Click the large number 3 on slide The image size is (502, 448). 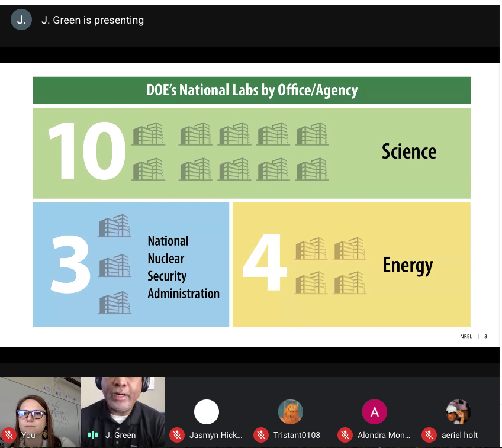pyautogui.click(x=70, y=265)
